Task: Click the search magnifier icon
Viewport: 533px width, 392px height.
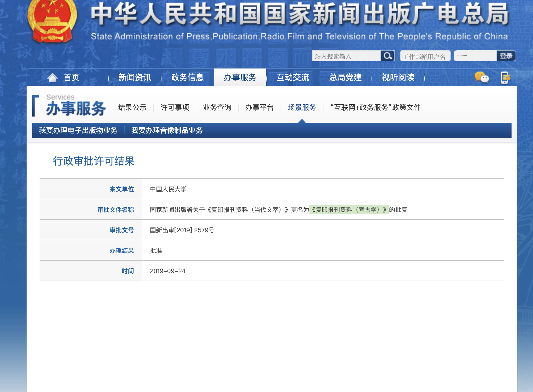Action: pyautogui.click(x=387, y=56)
